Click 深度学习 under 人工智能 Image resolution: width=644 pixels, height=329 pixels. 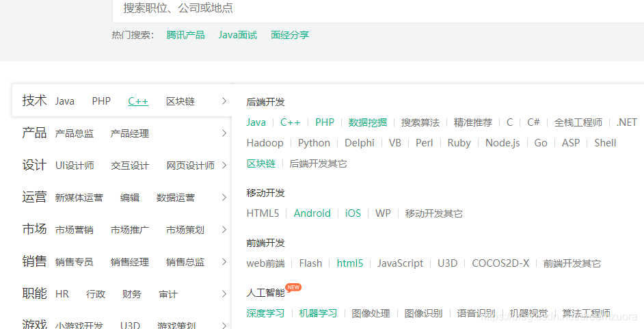[x=265, y=313]
